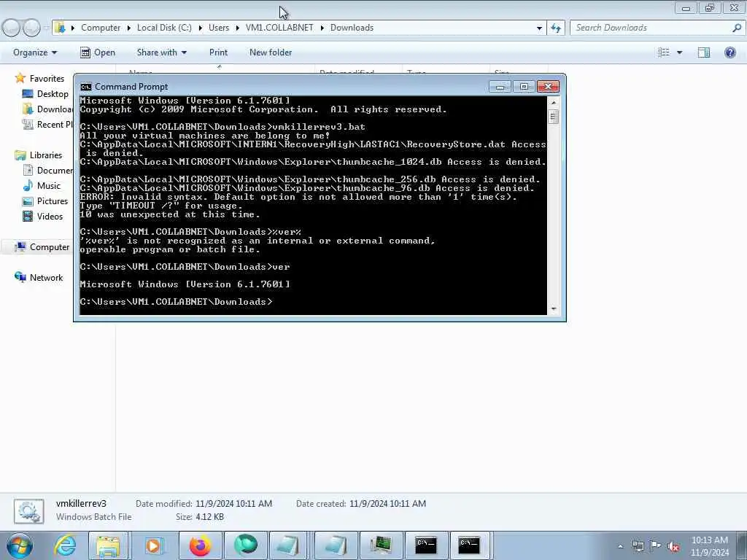Open the view options dropdown arrow

click(679, 52)
